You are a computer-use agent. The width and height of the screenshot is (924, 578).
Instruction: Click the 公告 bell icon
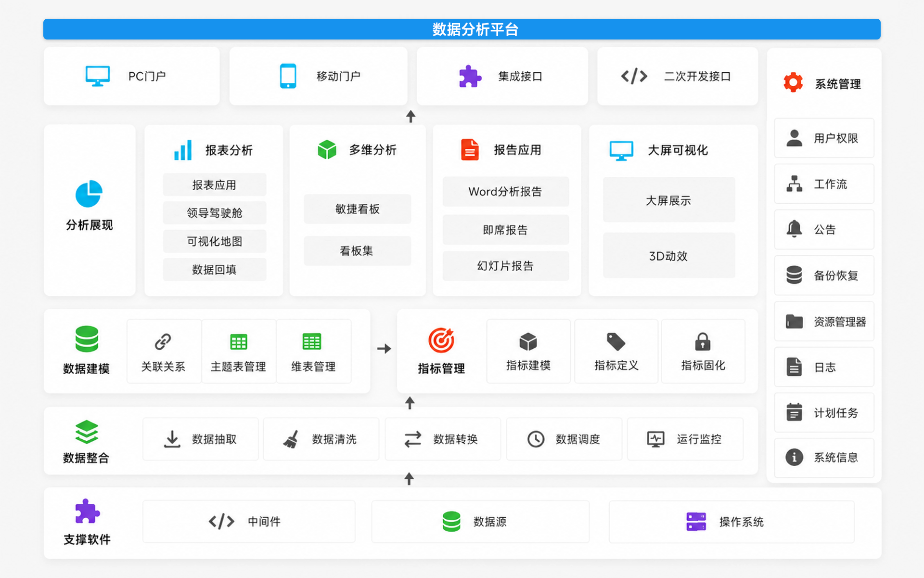point(794,229)
